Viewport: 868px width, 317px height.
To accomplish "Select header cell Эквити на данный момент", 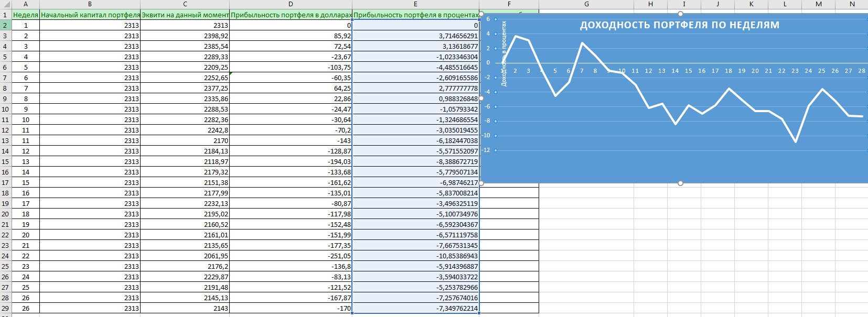I will click(x=185, y=15).
